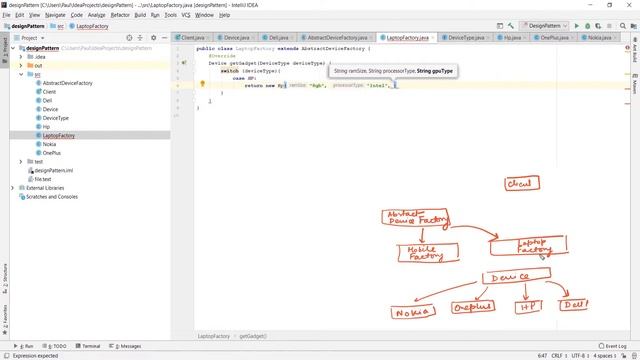Change the CRLF line separator in status bar
The height and width of the screenshot is (360, 640).
point(559,356)
